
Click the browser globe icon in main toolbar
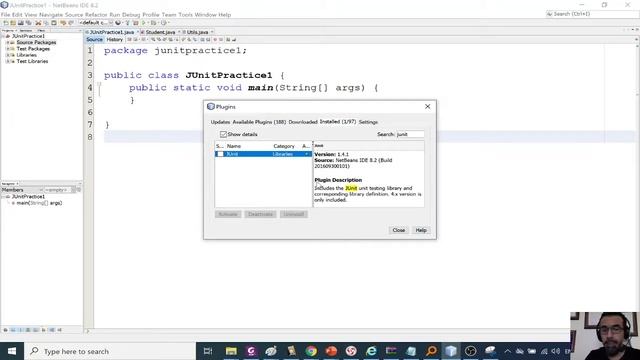118,23
